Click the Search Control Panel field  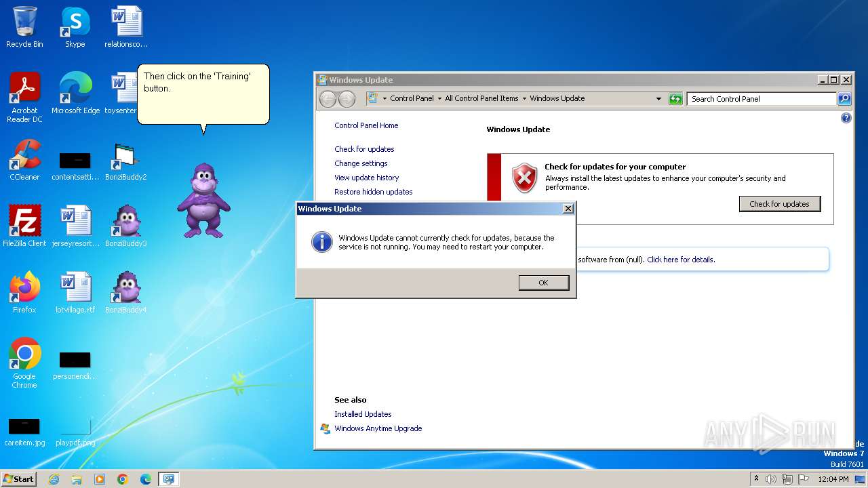coord(762,99)
